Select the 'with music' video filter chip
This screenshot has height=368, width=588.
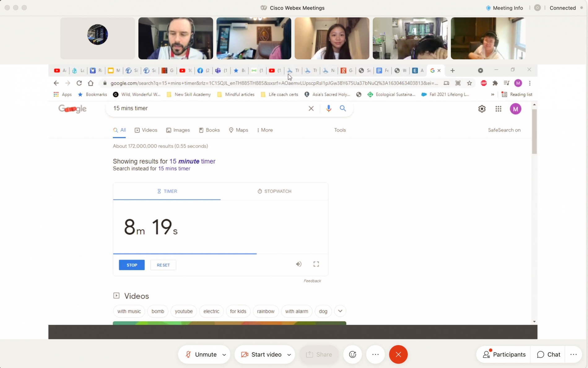pos(129,311)
